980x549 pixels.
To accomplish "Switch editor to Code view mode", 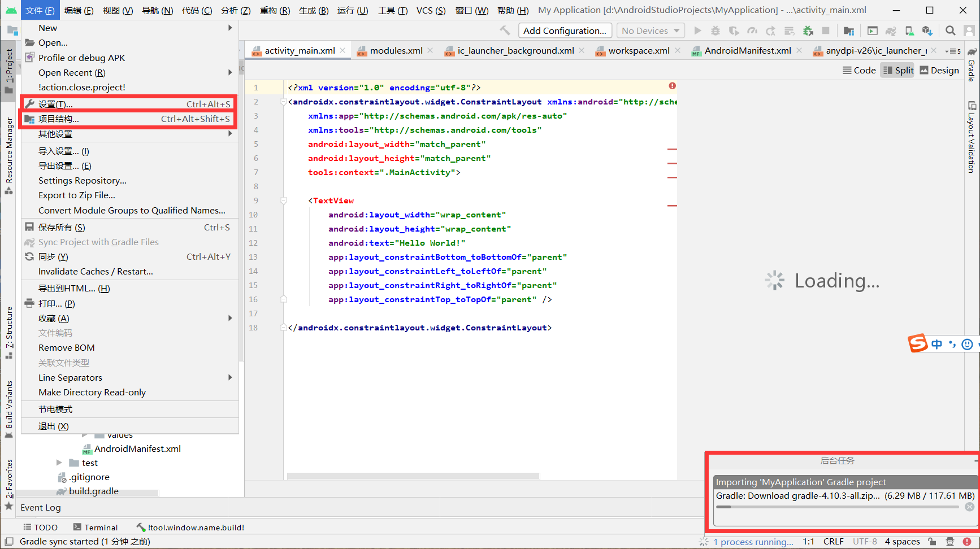I will [858, 70].
